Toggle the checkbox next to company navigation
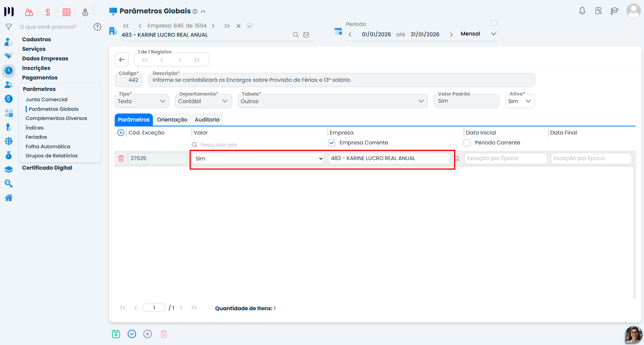 [249, 26]
